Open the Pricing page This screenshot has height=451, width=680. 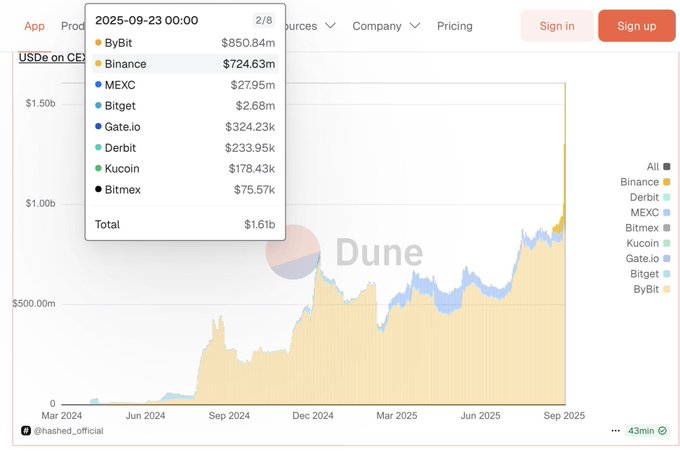pos(455,26)
